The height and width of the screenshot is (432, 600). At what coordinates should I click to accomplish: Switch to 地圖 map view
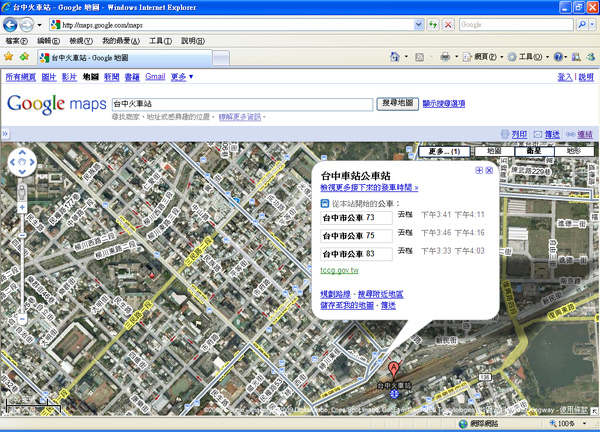[494, 151]
